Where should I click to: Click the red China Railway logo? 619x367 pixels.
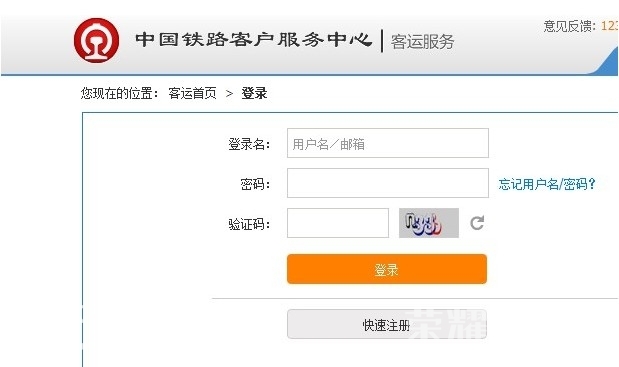click(96, 40)
